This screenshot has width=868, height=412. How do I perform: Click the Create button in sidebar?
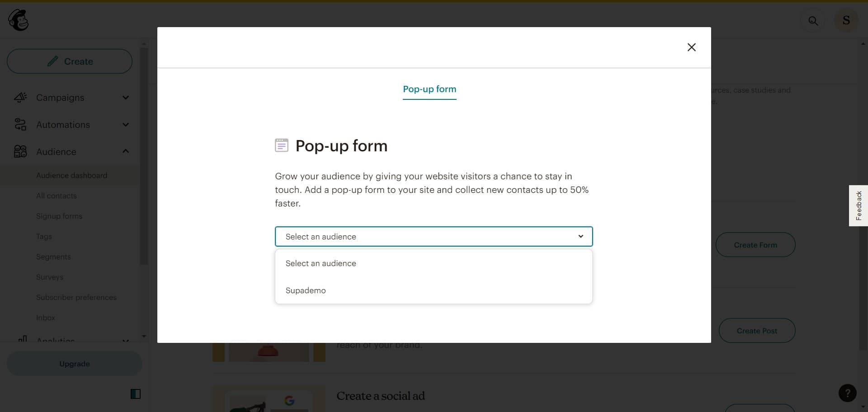click(70, 61)
